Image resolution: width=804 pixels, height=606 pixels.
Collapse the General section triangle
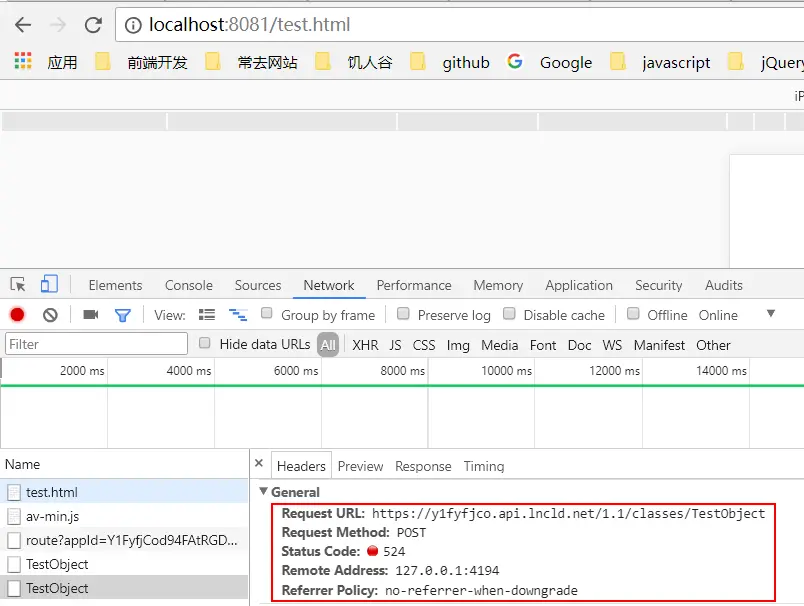264,491
